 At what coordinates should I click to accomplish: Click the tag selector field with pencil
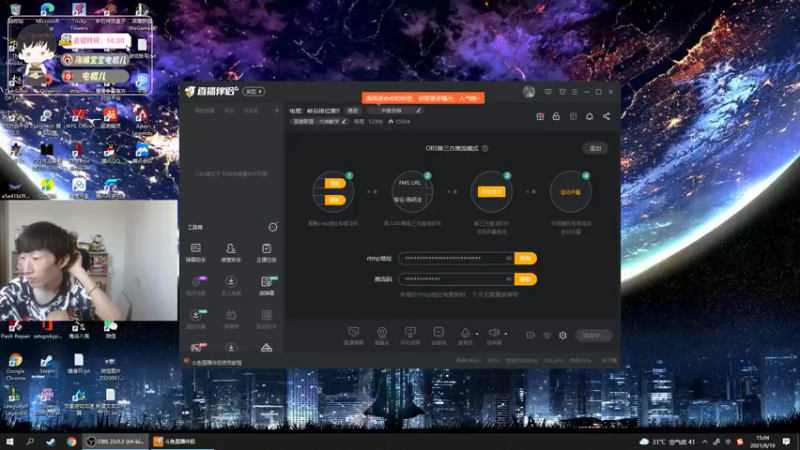pos(394,110)
